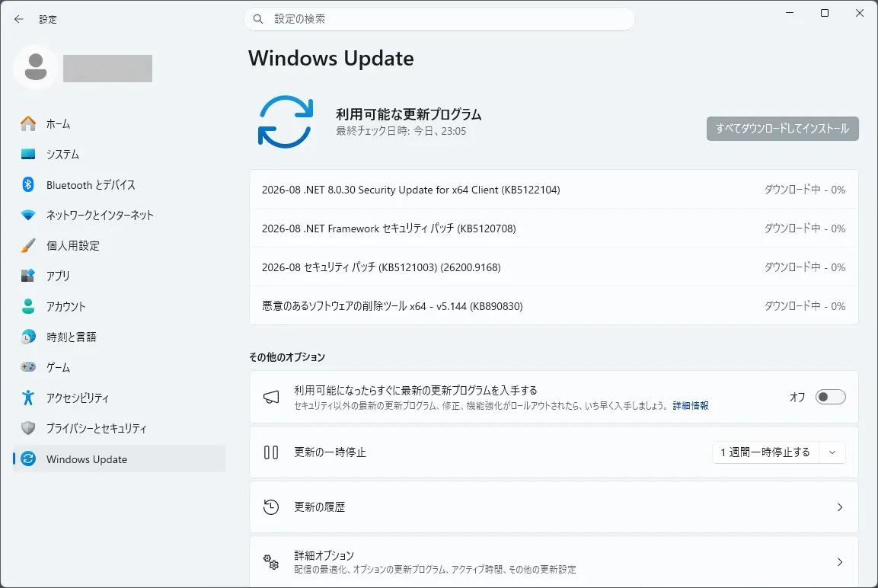The width and height of the screenshot is (878, 588).
Task: Open the 更新の履歴 row
Action: (x=554, y=507)
